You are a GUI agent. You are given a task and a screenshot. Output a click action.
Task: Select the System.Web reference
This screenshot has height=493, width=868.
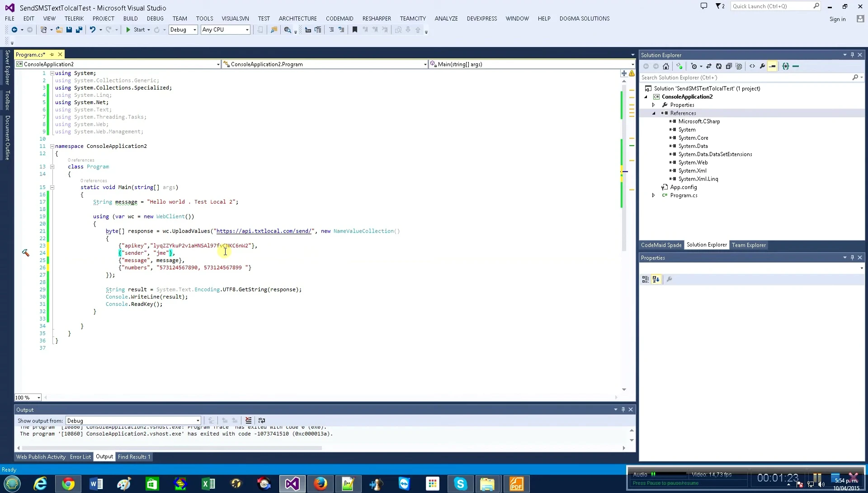(x=693, y=163)
